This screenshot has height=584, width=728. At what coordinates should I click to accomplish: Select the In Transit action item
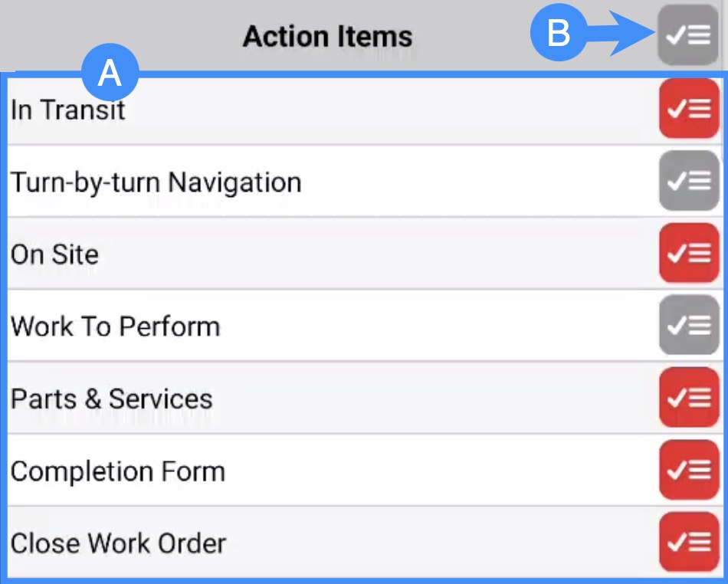tap(68, 110)
